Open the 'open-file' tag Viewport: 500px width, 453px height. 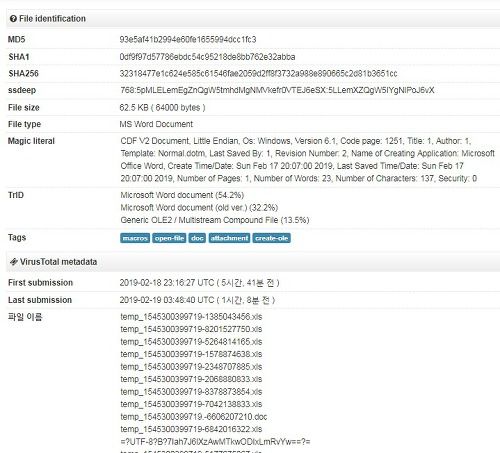(169, 238)
